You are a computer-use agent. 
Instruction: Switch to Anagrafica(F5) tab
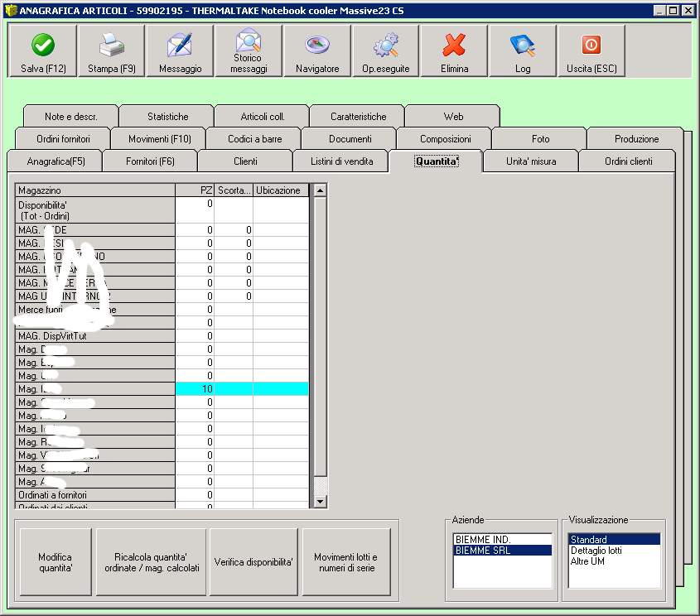(56, 161)
